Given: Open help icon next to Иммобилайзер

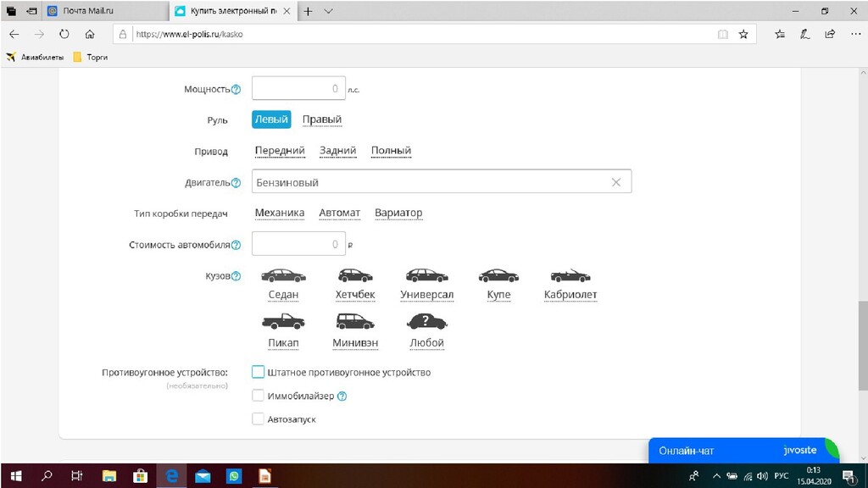Looking at the screenshot, I should pos(342,396).
